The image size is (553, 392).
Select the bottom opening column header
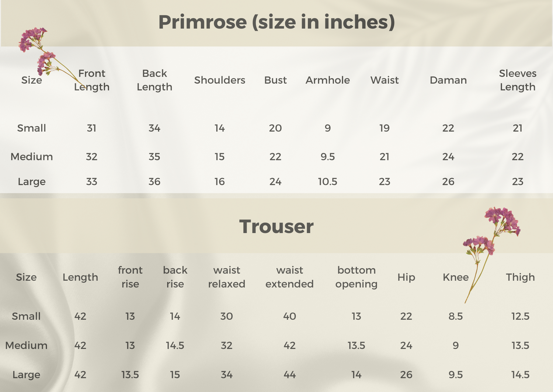coord(356,277)
